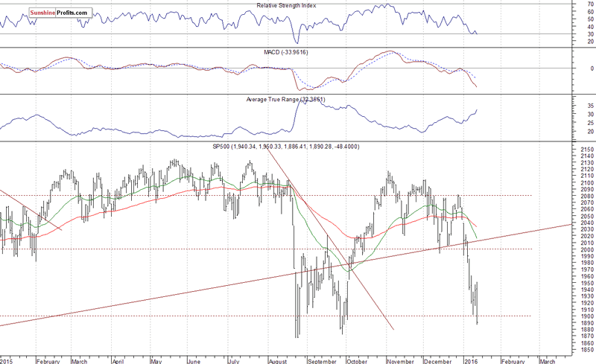Click the latest SP500 price bar
Screen dimensions: 596x364
tap(477, 303)
